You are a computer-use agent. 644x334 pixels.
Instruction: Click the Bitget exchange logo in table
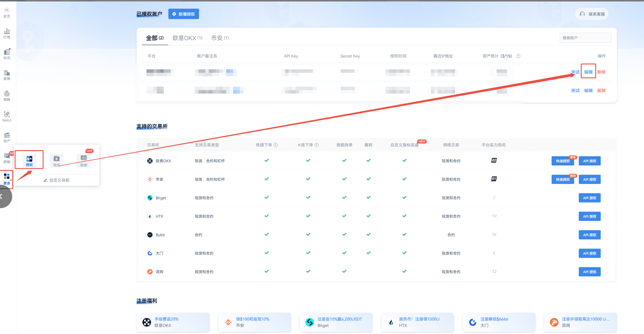[150, 198]
